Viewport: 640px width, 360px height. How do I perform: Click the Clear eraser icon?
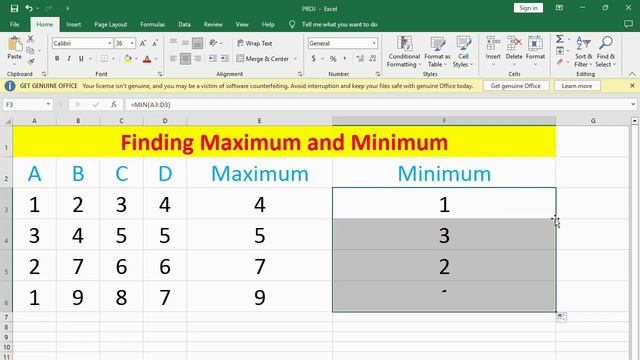coord(560,62)
